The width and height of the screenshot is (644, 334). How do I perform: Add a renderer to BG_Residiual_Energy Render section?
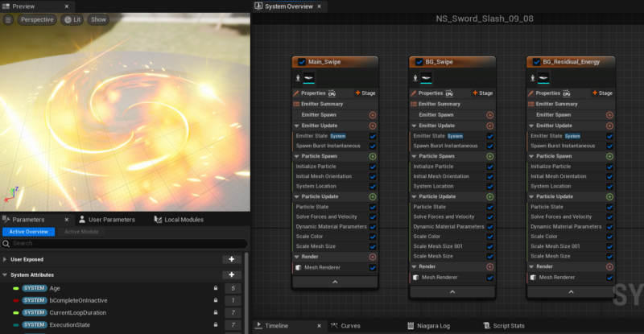[608, 266]
